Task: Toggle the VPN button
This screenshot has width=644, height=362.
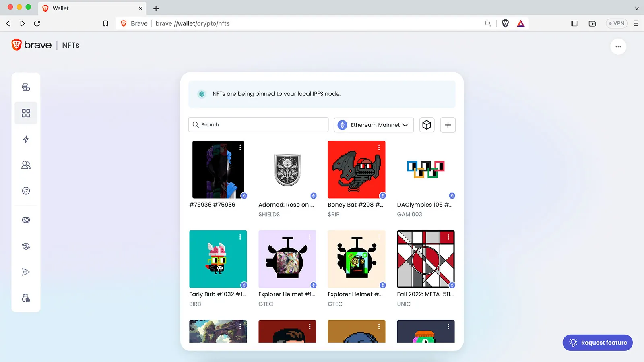Action: click(x=616, y=23)
